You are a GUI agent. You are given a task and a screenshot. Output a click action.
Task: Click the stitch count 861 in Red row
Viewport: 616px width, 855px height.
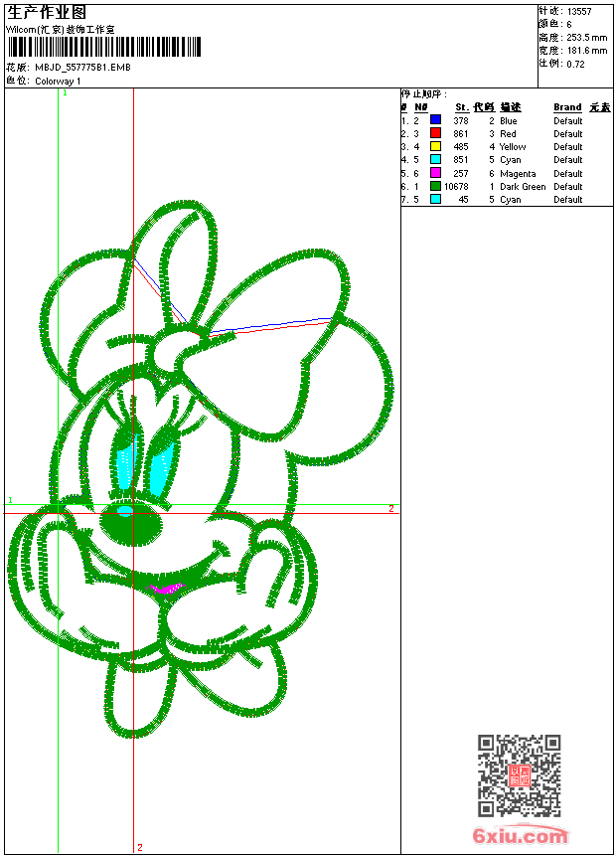coord(461,133)
